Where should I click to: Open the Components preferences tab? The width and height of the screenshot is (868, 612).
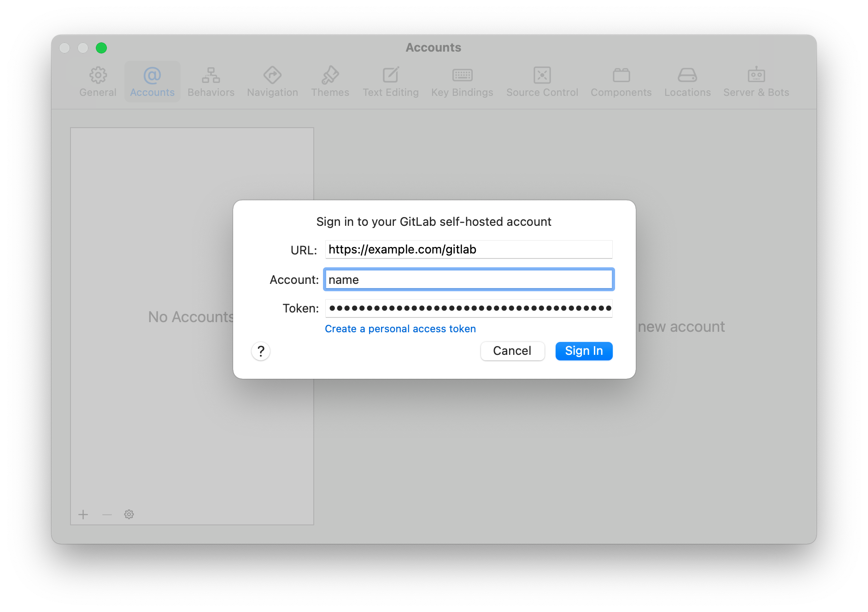coord(621,82)
